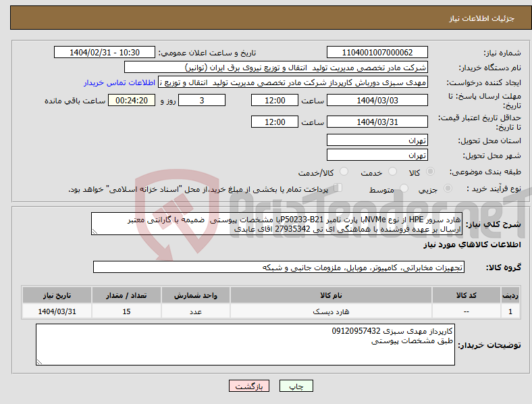Click the اطلاعات کالاهای مورد نیاز heading
The height and width of the screenshot is (404, 532).
click(472, 245)
